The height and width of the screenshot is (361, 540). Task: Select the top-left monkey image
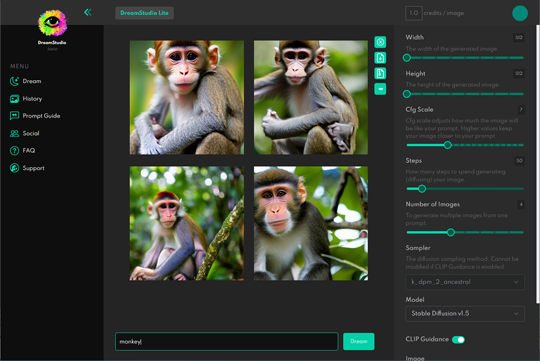coord(187,97)
